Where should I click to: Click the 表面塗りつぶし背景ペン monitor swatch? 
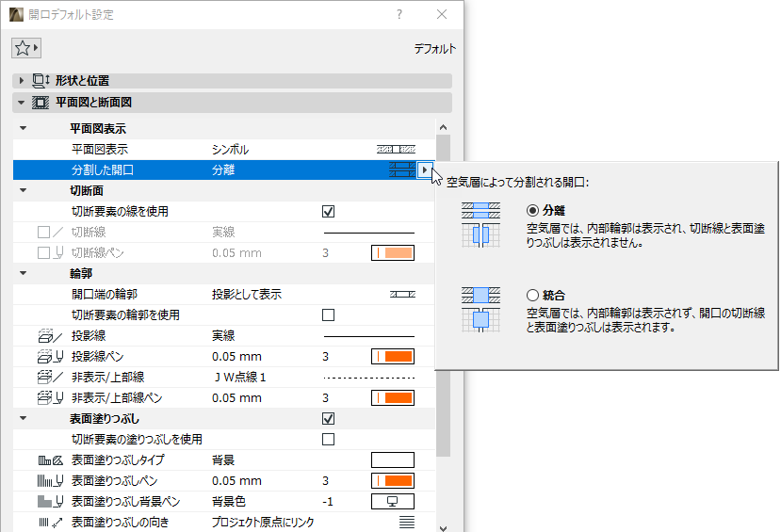tap(393, 501)
